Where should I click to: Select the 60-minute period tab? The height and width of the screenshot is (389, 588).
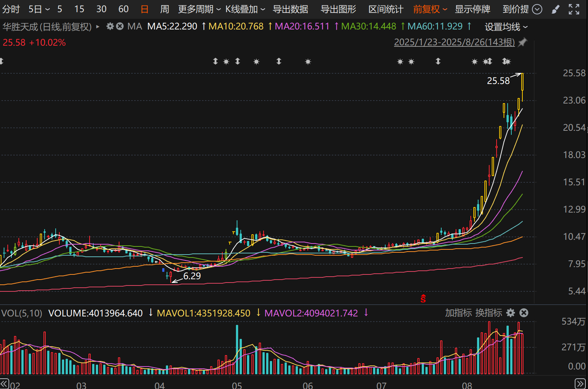(123, 9)
